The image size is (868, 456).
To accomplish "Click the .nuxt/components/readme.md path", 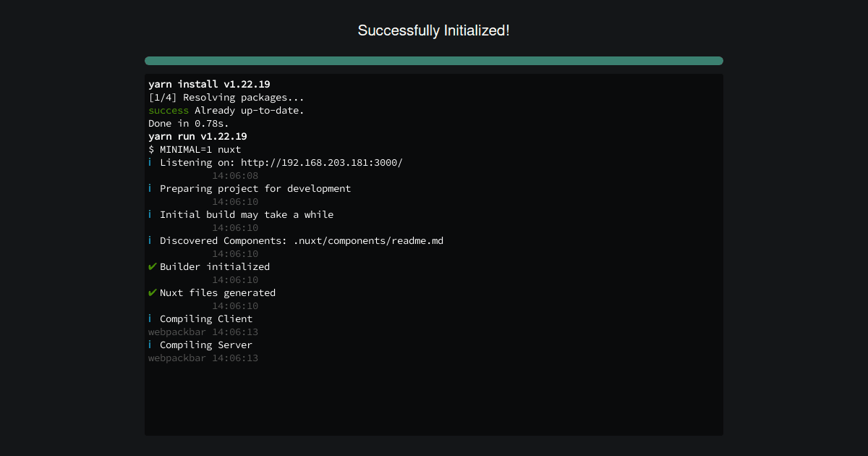I will 368,240.
